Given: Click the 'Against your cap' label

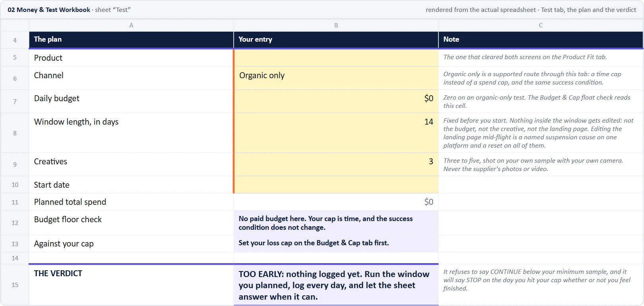Looking at the screenshot, I should [64, 244].
